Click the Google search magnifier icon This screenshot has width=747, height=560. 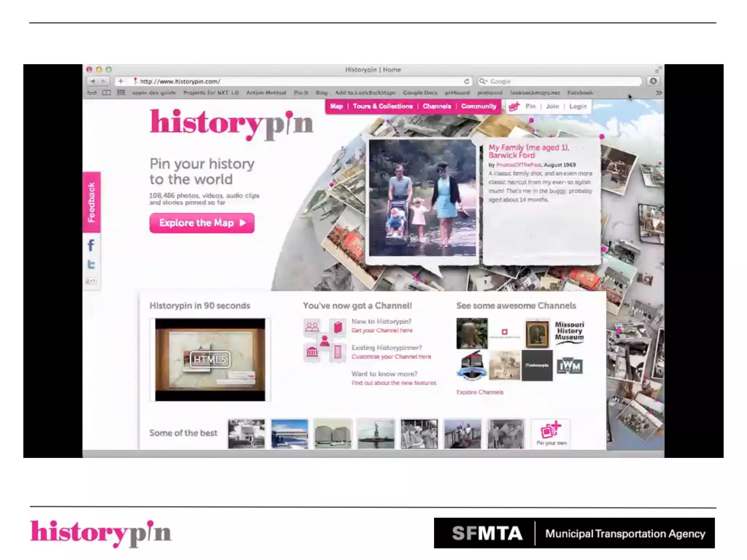483,81
